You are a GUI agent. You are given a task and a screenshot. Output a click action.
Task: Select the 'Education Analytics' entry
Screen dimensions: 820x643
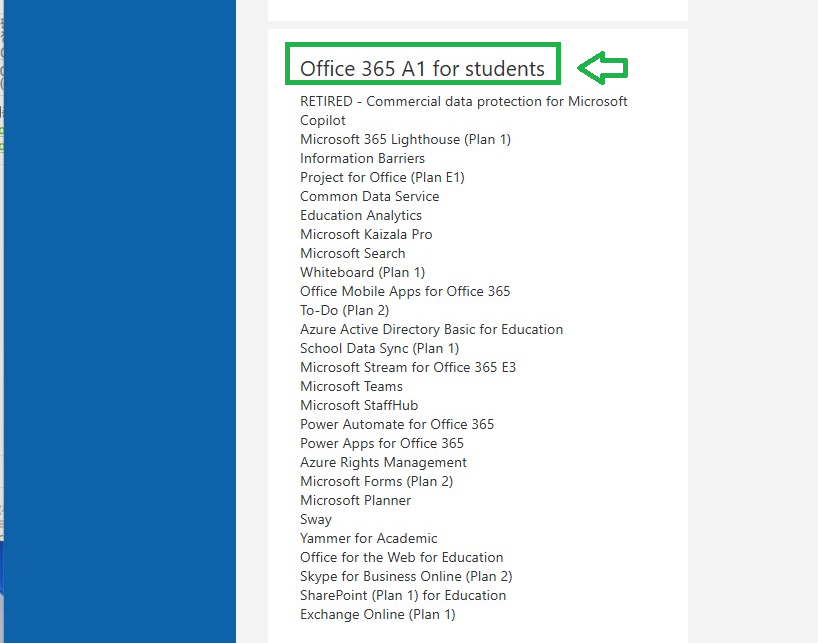(x=361, y=215)
